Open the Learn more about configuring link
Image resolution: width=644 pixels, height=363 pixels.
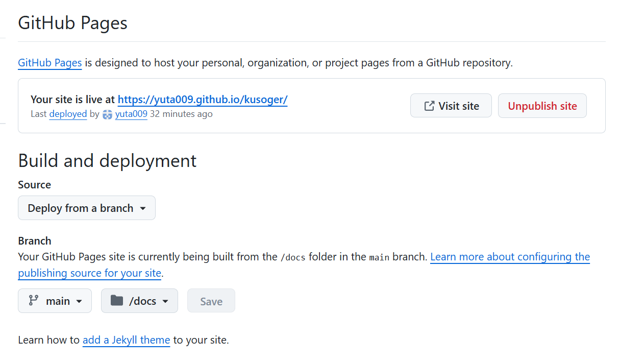tap(510, 257)
